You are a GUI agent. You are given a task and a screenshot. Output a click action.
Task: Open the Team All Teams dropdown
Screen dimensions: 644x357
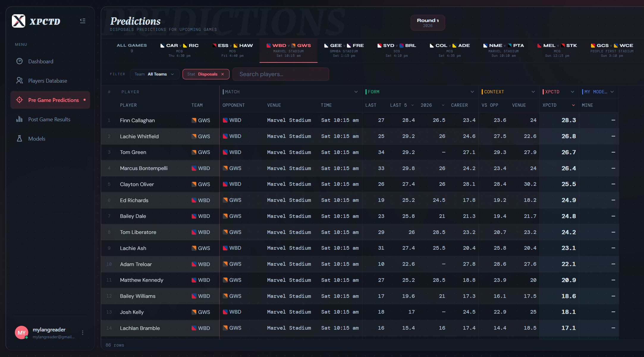tap(154, 74)
